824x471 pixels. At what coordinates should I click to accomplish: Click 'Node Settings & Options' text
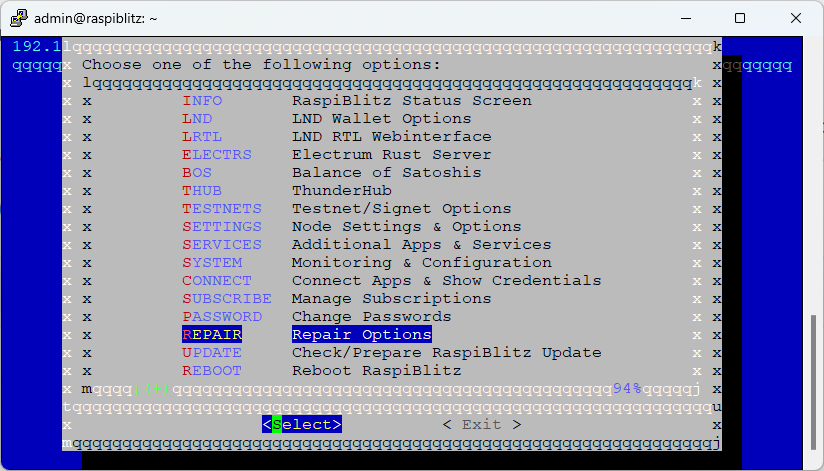[x=407, y=227]
